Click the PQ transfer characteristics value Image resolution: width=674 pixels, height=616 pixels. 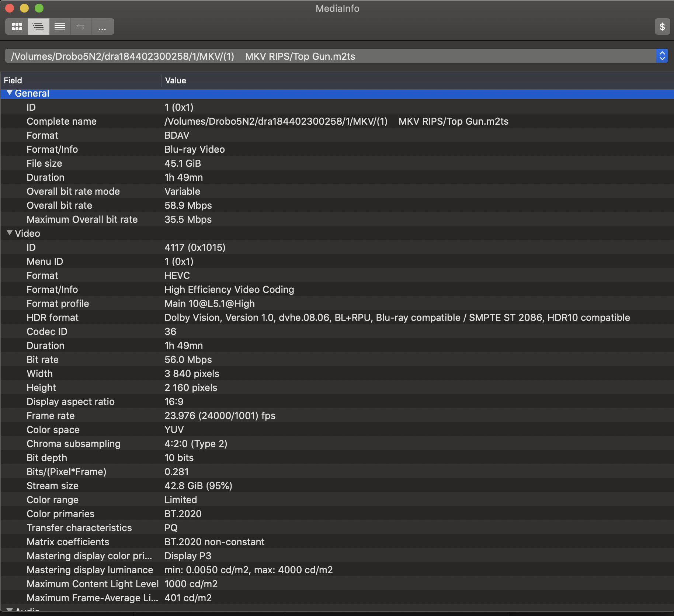tap(171, 528)
